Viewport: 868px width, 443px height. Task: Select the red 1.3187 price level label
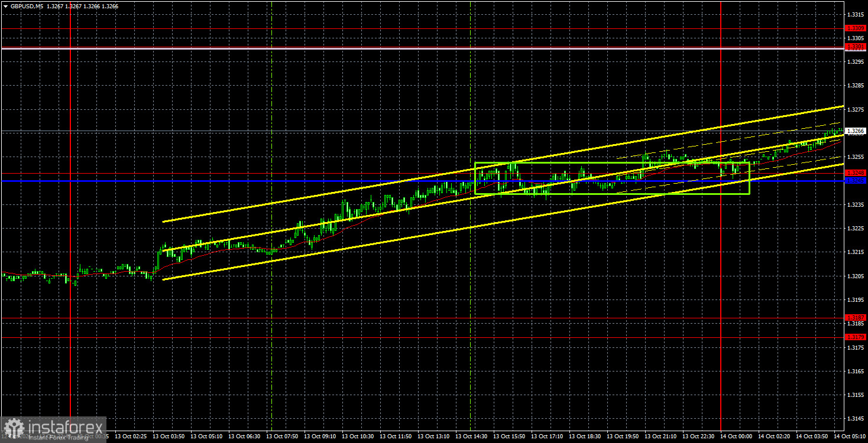point(856,318)
